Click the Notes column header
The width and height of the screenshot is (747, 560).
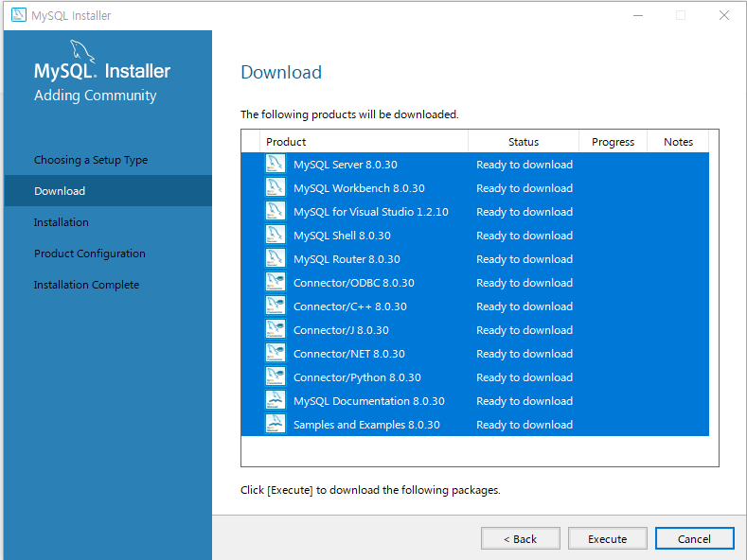679,142
